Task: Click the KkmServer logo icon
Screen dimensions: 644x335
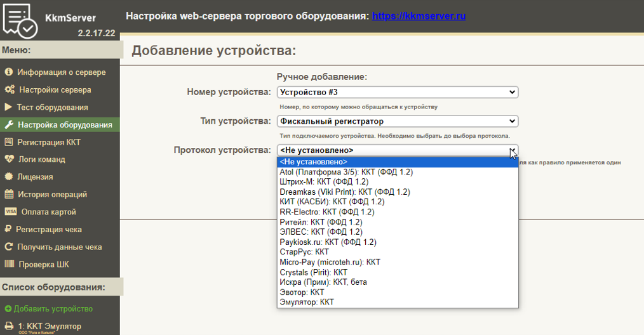Action: coord(20,20)
